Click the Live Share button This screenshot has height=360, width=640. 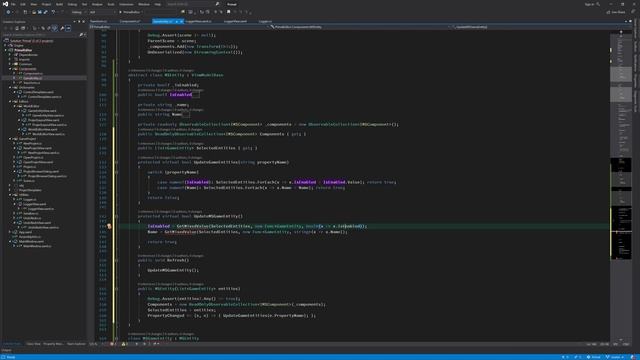pyautogui.click(x=616, y=12)
